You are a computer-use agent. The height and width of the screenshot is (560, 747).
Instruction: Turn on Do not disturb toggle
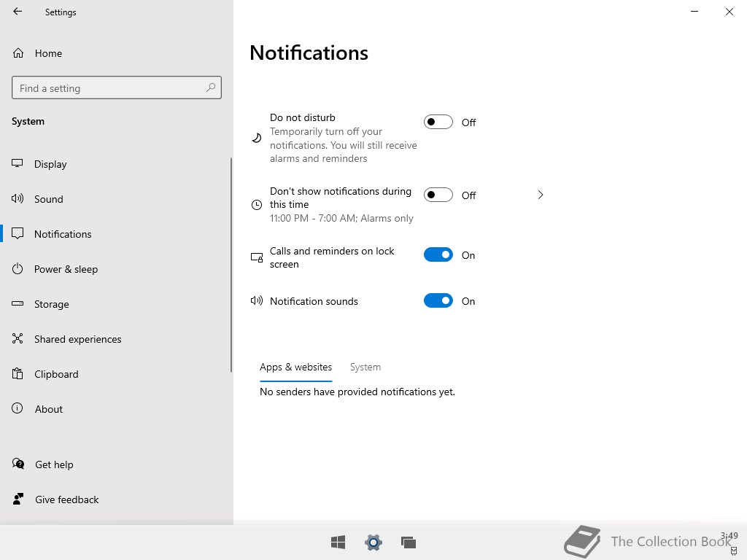[438, 122]
